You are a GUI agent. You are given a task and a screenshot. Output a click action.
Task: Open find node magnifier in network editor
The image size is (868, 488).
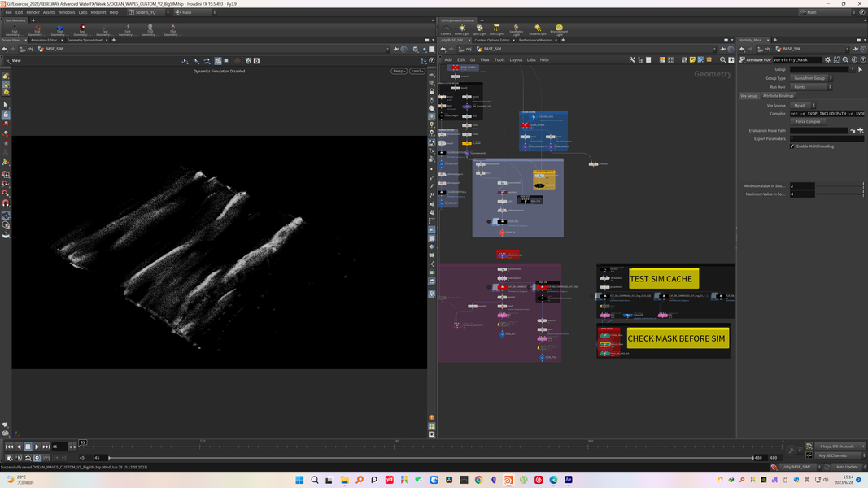coord(722,59)
